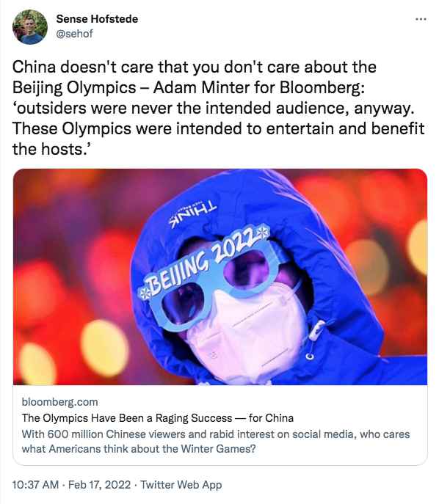This screenshot has width=439, height=504.
Task: Open the @sehof handle link
Action: (x=74, y=34)
